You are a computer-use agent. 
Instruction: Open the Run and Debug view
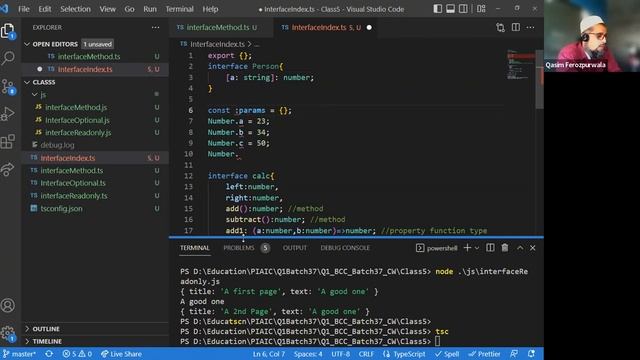tap(8, 114)
